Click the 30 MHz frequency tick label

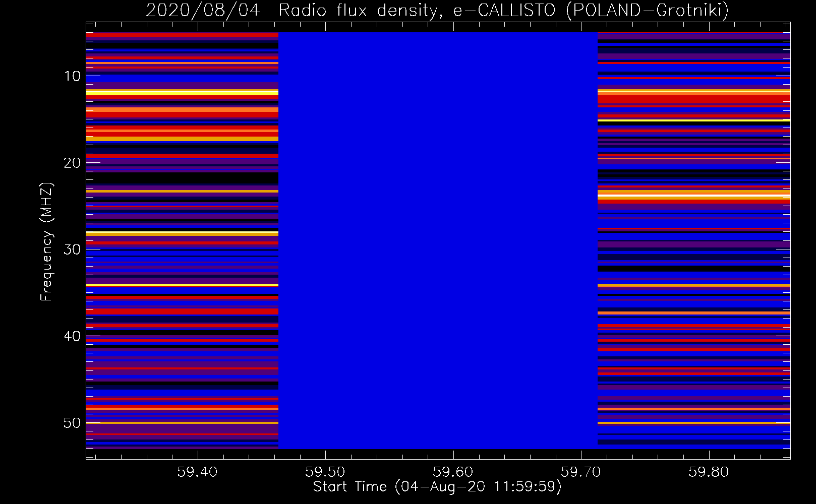(x=72, y=249)
